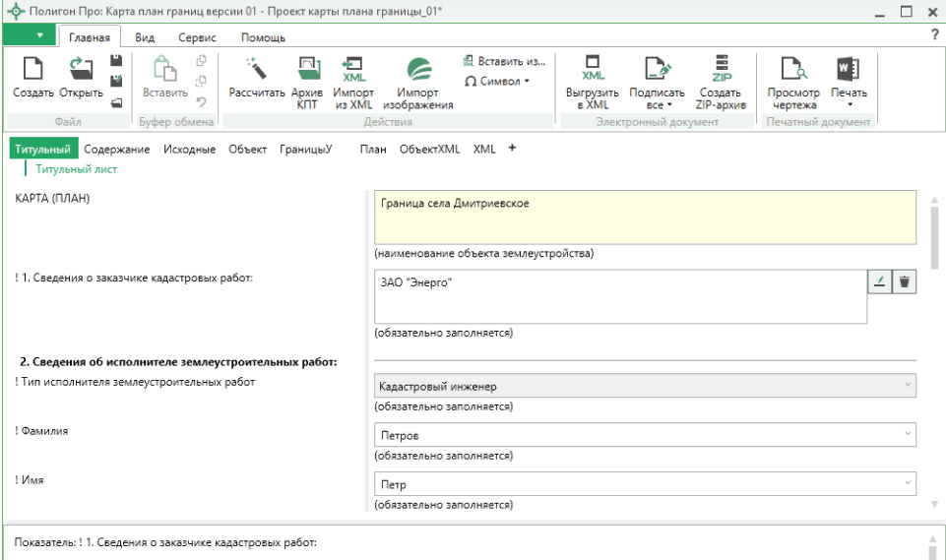This screenshot has height=560, width=946.
Task: Create ZIP archive with Создать ZIP-архив
Action: pos(722,69)
